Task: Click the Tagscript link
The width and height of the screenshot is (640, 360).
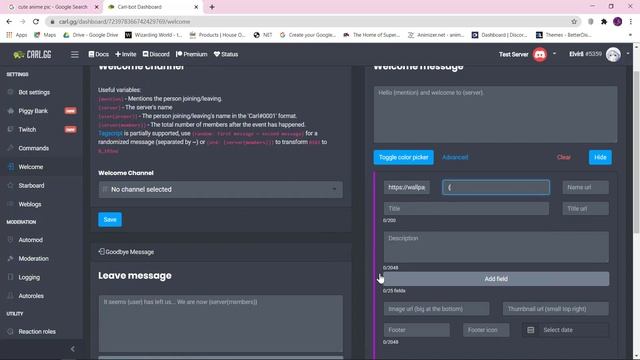Action: [110, 133]
